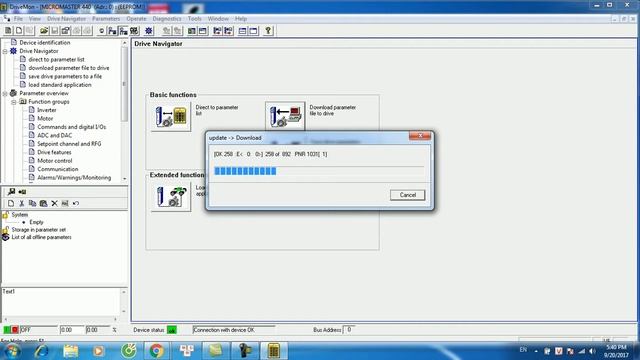This screenshot has height=360, width=640.
Task: Click the Bus Address input field
Action: 349,330
